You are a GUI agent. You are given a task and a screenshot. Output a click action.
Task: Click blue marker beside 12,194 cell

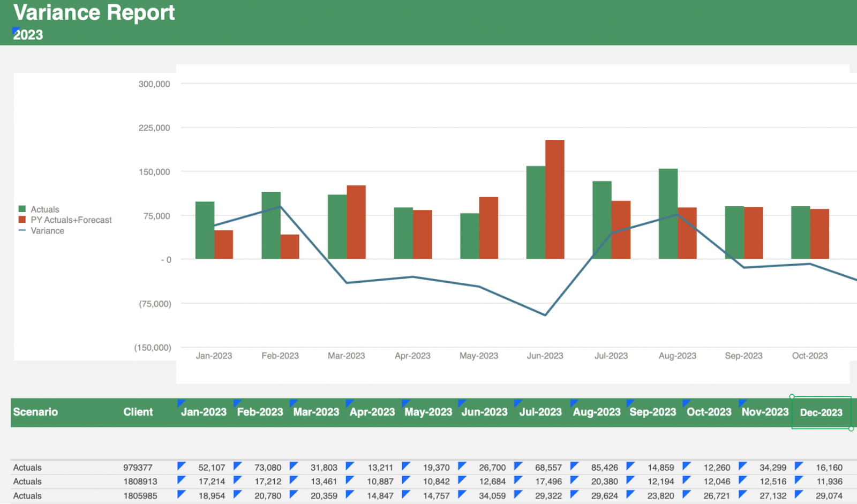[630, 480]
